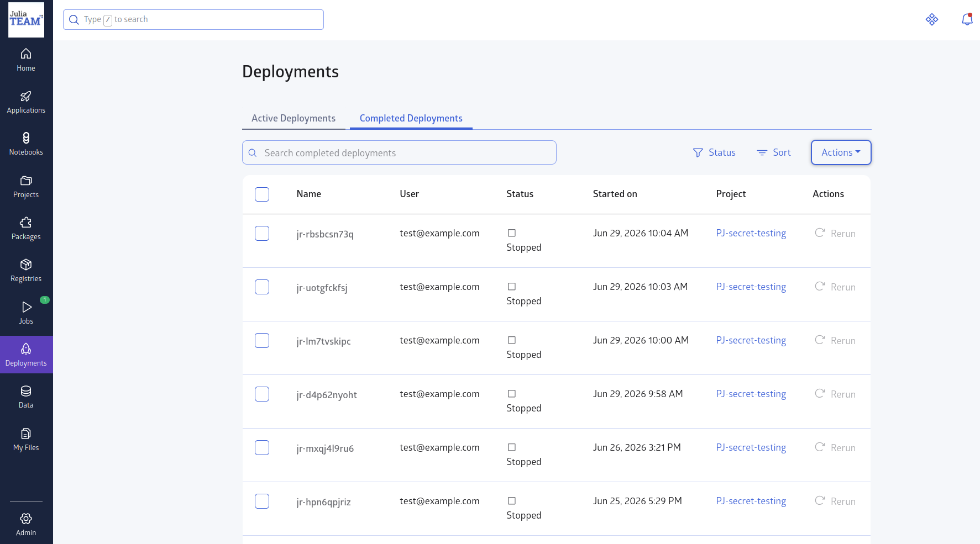This screenshot has height=544, width=980.
Task: Rerun deployment jr-rbsbcsn73q
Action: click(835, 234)
